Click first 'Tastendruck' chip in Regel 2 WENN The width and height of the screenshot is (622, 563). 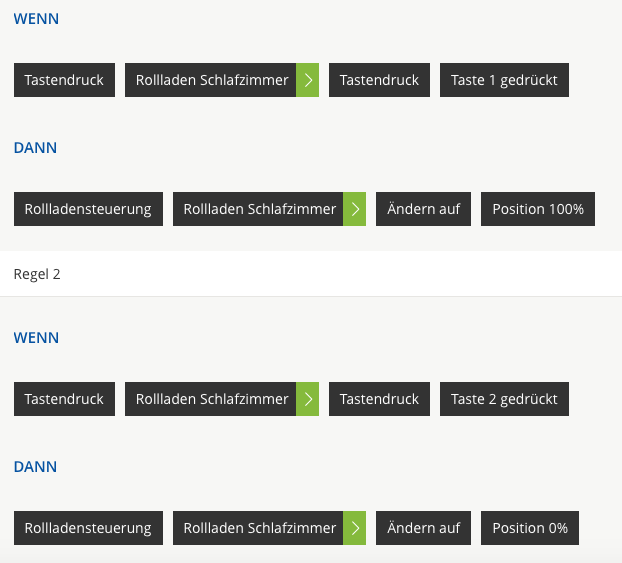(x=64, y=399)
